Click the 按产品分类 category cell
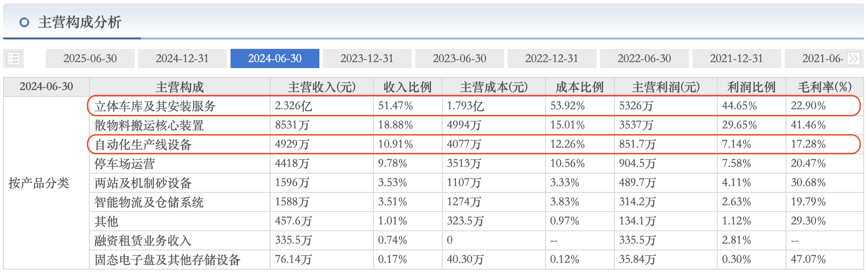 39,183
